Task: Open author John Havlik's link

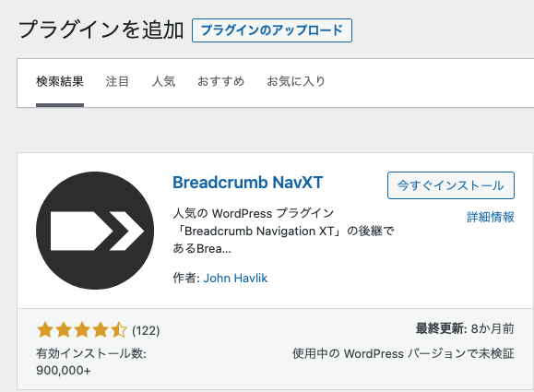Action: point(235,279)
